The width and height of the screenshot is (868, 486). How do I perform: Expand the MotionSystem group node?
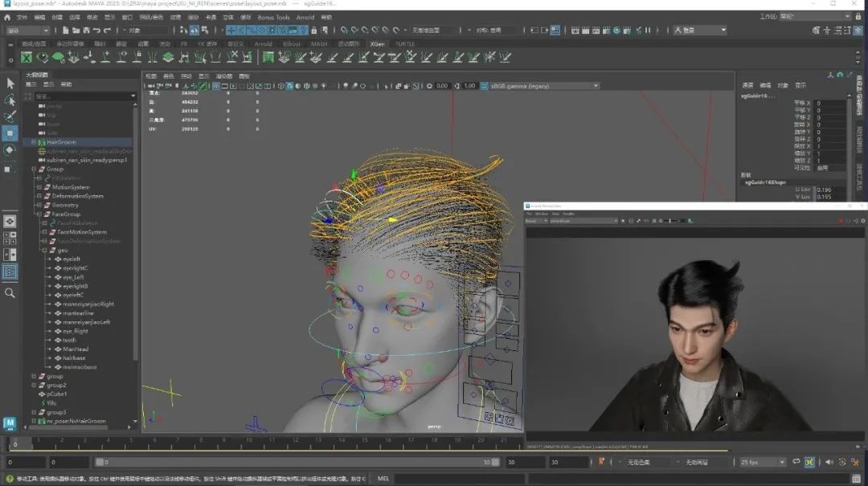point(38,187)
